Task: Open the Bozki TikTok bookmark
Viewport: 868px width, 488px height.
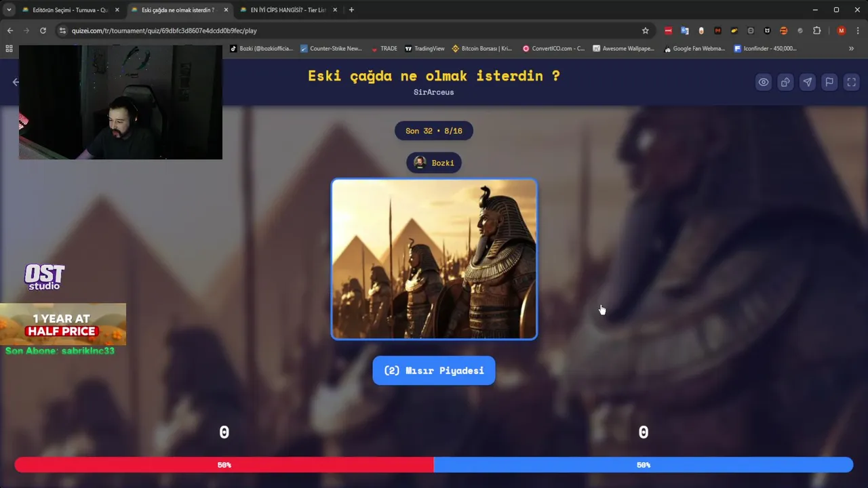Action: (262, 49)
